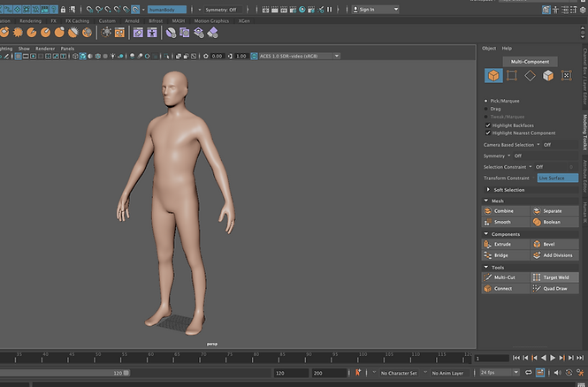Open Camera Based Selection dropdown
The width and height of the screenshot is (588, 387).
[538, 145]
